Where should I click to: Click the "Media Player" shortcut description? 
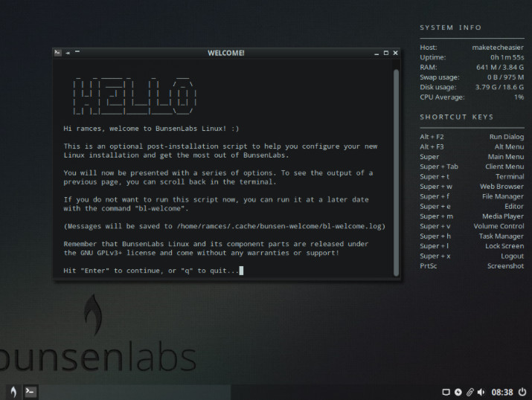pyautogui.click(x=503, y=216)
